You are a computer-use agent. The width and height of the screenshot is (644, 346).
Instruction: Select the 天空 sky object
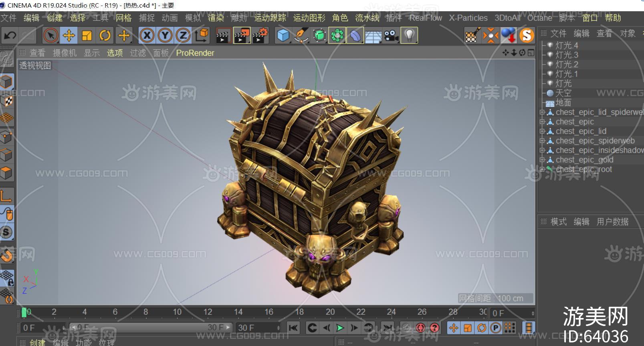[563, 93]
